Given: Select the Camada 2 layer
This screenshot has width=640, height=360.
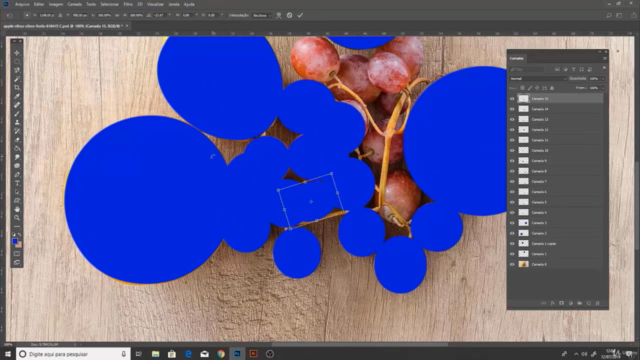Looking at the screenshot, I should click(x=556, y=233).
